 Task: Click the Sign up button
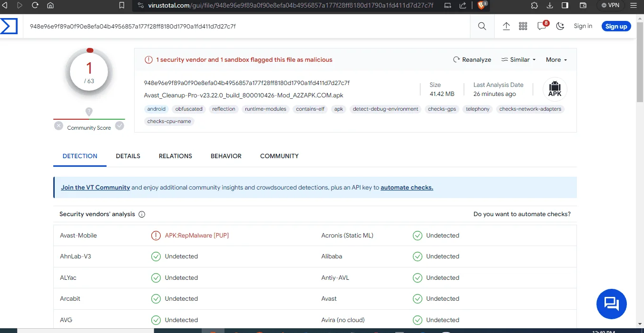pyautogui.click(x=616, y=26)
